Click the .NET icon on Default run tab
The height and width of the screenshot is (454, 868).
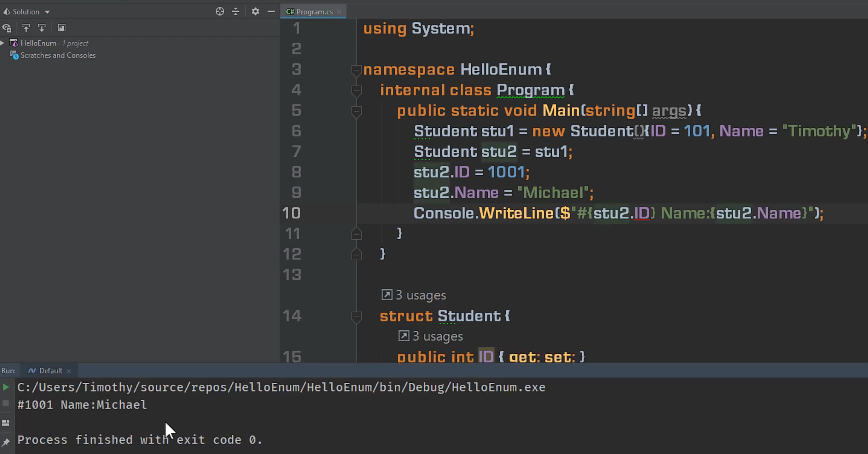coord(32,371)
